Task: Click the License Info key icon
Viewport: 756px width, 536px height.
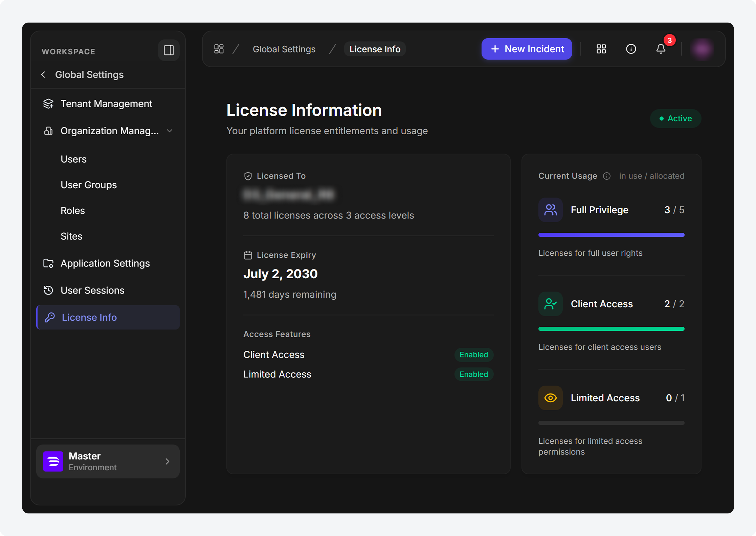Action: pyautogui.click(x=50, y=317)
